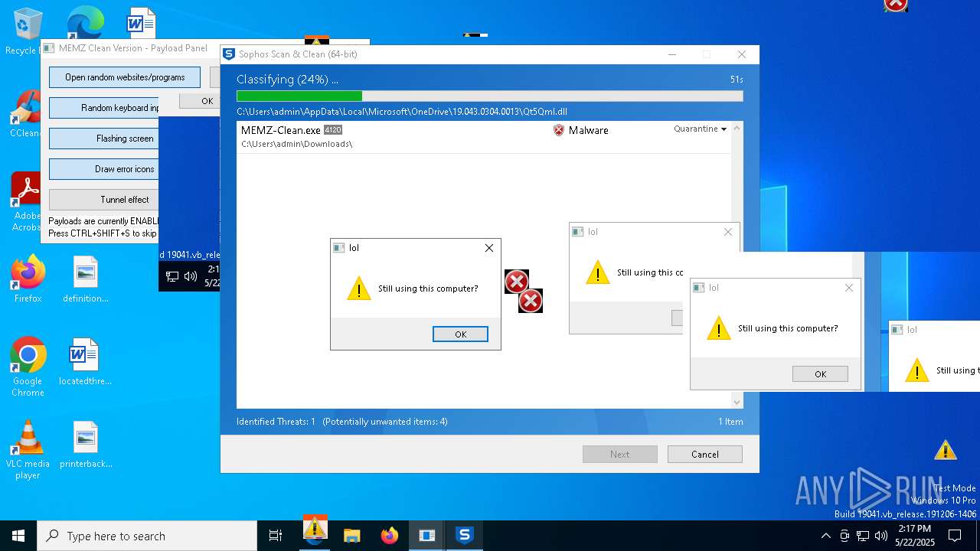
Task: Click the Classifying progress bar
Action: pyautogui.click(x=489, y=96)
